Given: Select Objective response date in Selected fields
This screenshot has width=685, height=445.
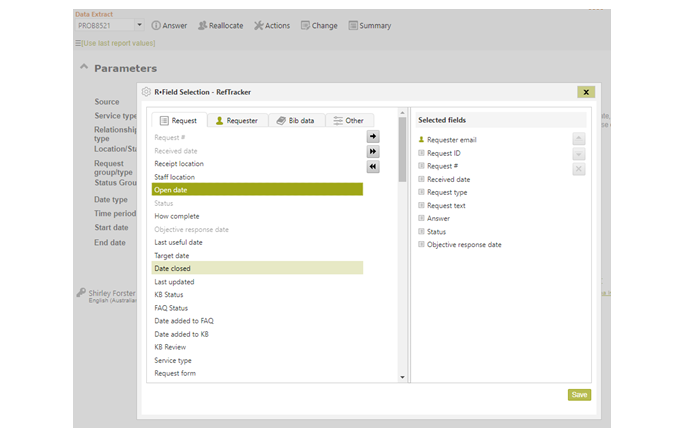Looking at the screenshot, I should click(460, 245).
